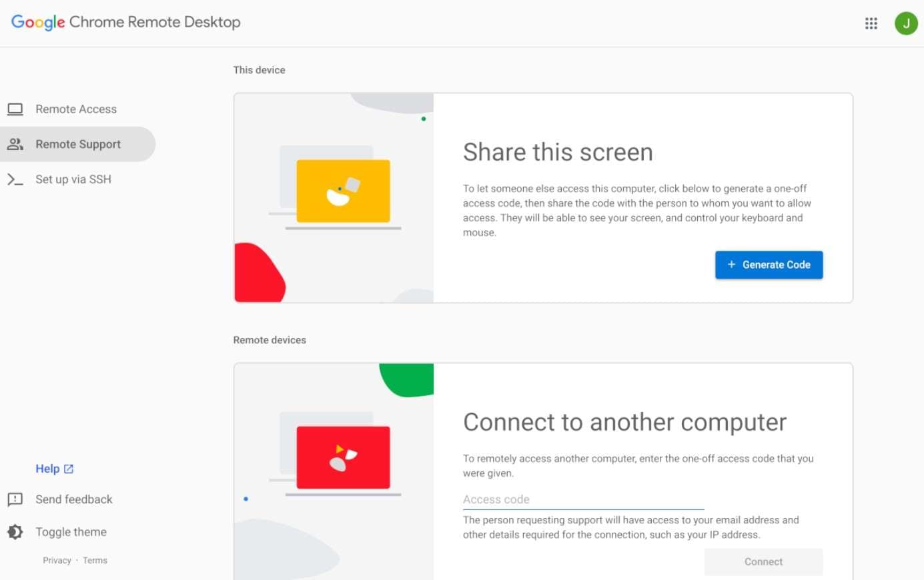Click the Generate Code button
Image resolution: width=924 pixels, height=580 pixels.
pyautogui.click(x=769, y=265)
